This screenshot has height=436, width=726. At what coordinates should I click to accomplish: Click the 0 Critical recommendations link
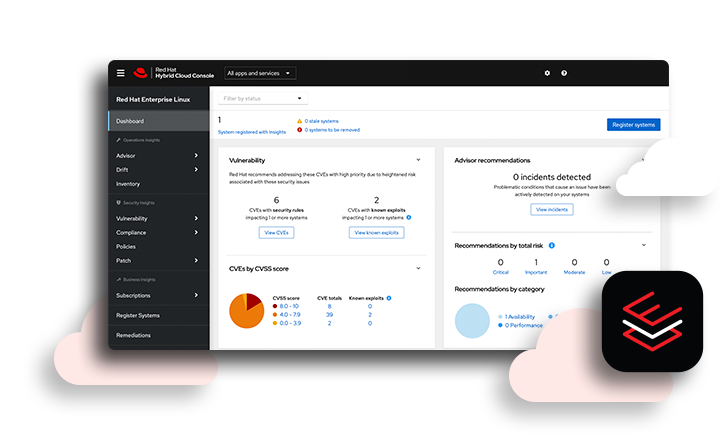click(501, 267)
